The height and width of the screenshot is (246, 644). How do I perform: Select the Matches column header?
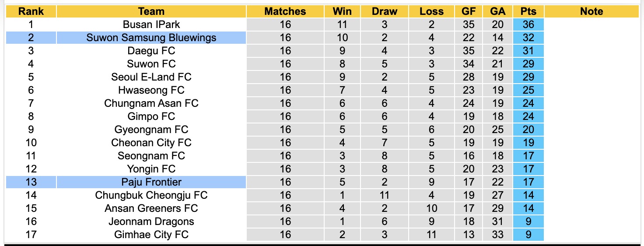285,11
